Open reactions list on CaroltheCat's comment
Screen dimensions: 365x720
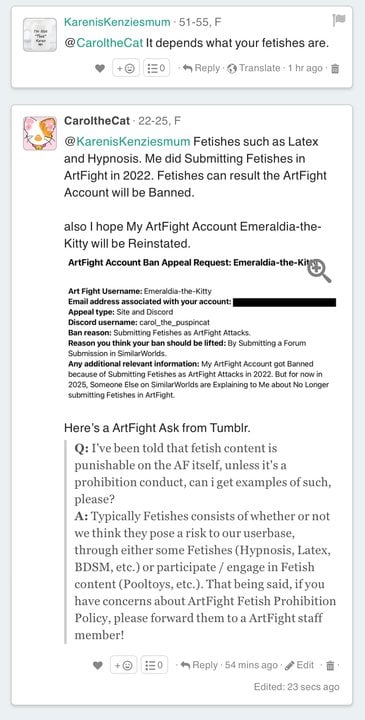point(154,665)
